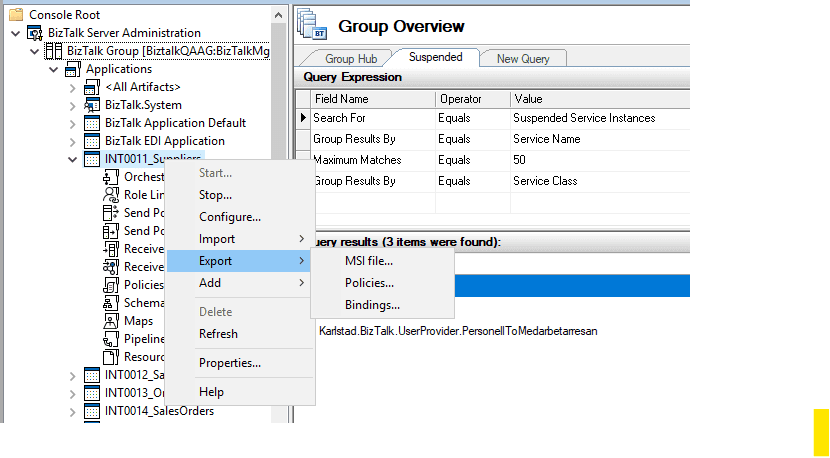
Task: Switch to the New Query tab
Action: 523,59
